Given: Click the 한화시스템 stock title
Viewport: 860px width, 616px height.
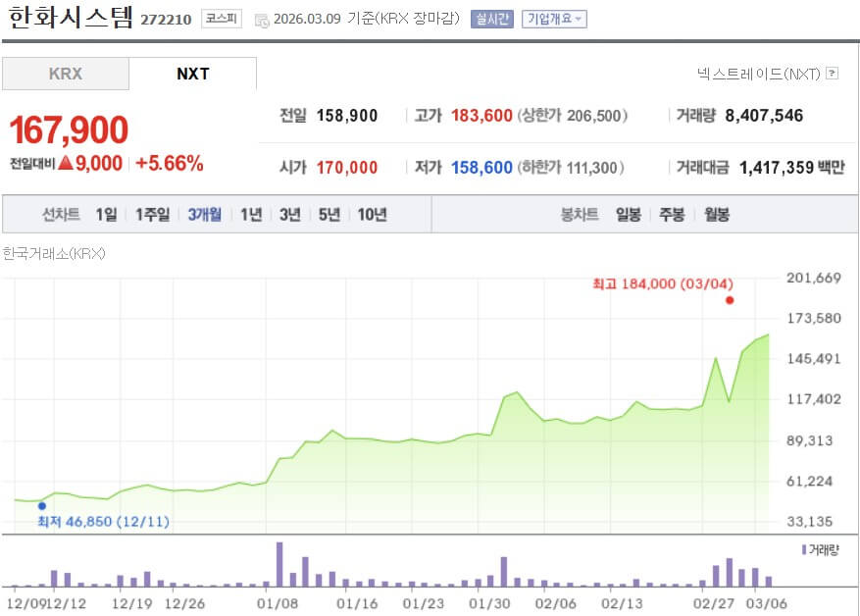Looking at the screenshot, I should click(x=71, y=17).
